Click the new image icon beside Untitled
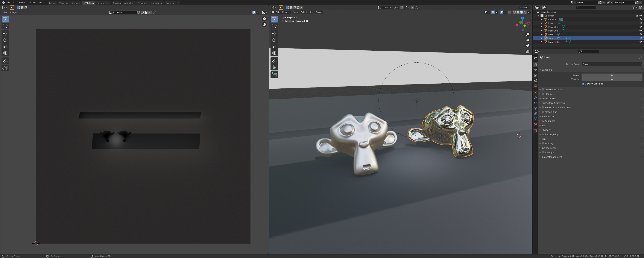 tap(142, 12)
